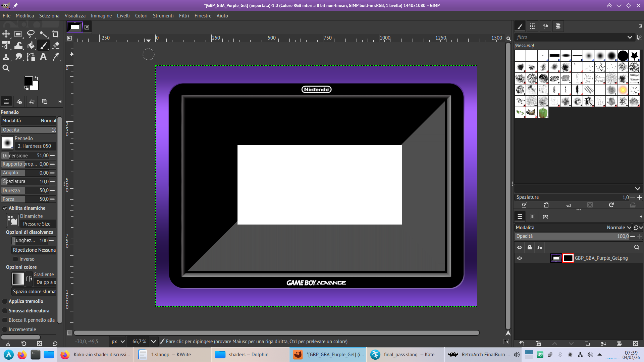
Task: Select the Eraser tool
Action: pos(56,45)
